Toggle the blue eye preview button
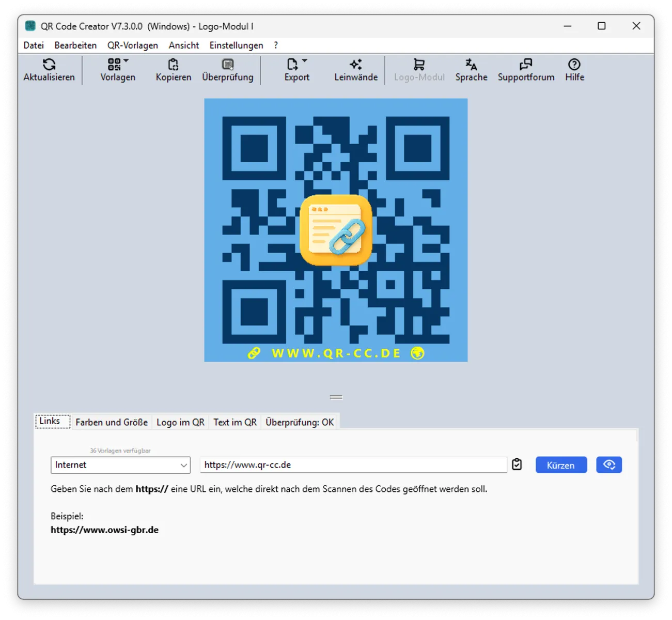The height and width of the screenshot is (620, 672). click(x=609, y=464)
